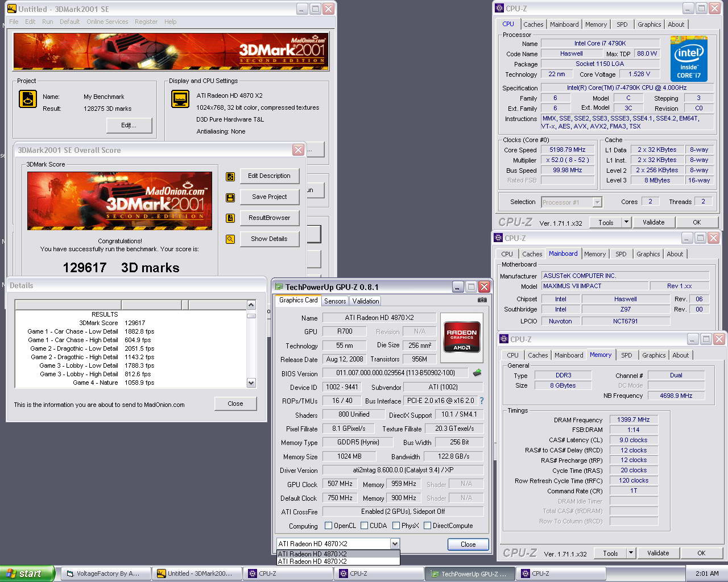Click the BIOS save chip icon in GPU-Z

[x=477, y=373]
